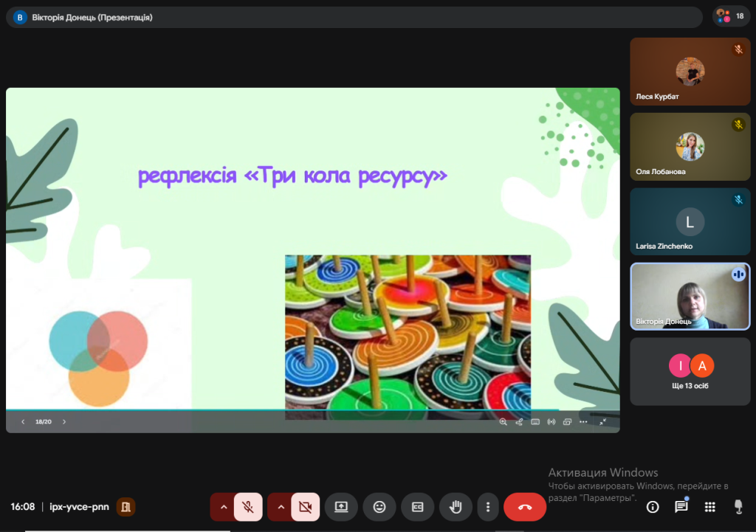Open the emoji reactions button
756x532 pixels.
(x=379, y=507)
